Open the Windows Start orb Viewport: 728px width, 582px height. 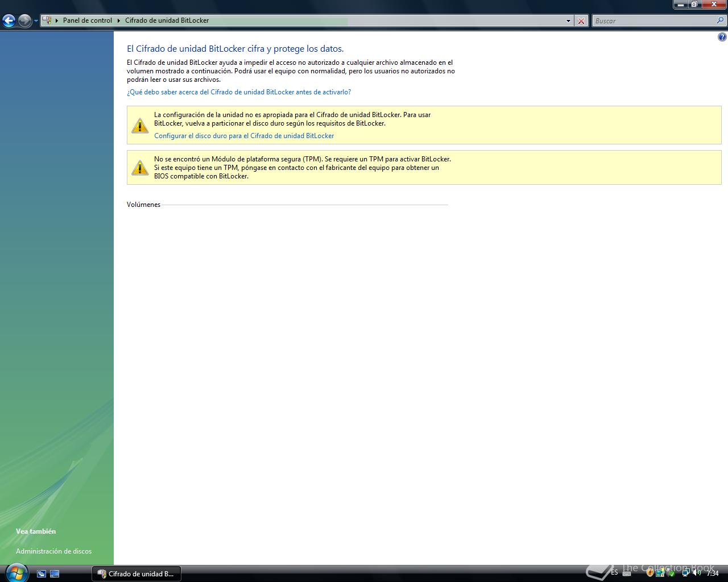coord(16,573)
